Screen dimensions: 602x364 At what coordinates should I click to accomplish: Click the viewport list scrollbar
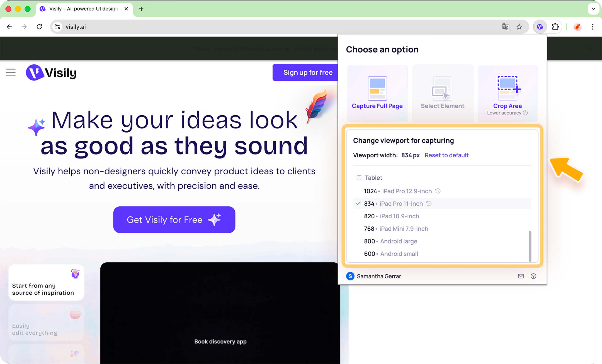click(x=530, y=246)
